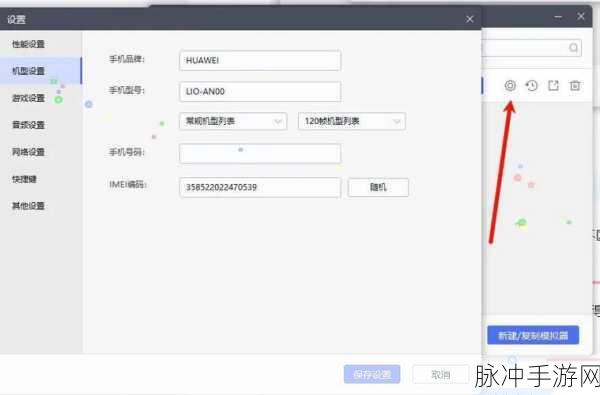Open the 音频设置 tab
Viewport: 600px width, 395px height.
click(x=28, y=125)
